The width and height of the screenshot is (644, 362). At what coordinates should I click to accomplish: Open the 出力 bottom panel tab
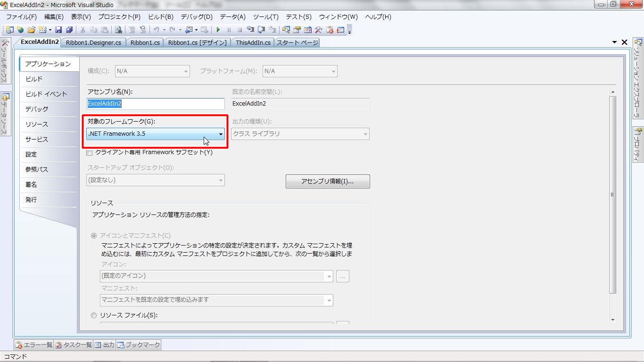click(105, 345)
